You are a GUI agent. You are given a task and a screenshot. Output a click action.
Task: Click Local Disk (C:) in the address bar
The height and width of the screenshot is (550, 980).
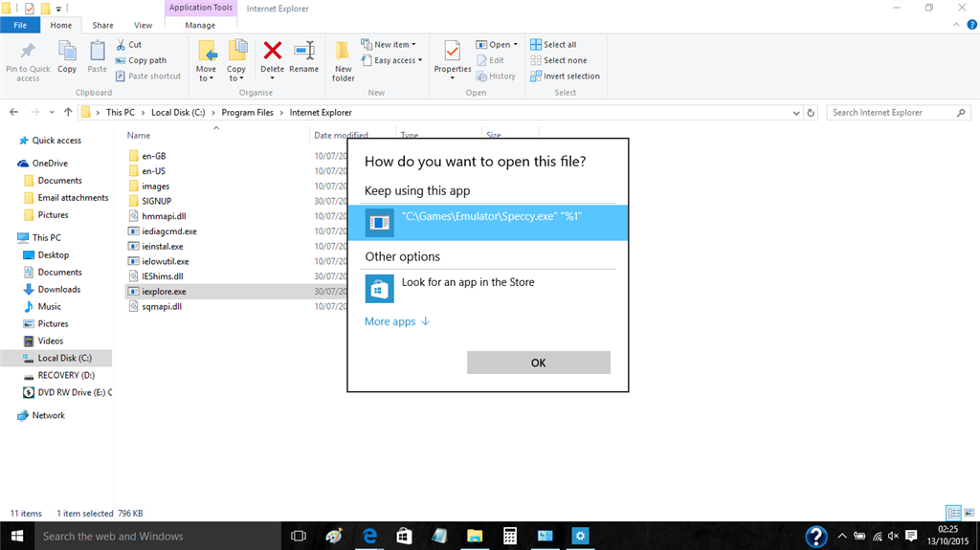coord(178,113)
